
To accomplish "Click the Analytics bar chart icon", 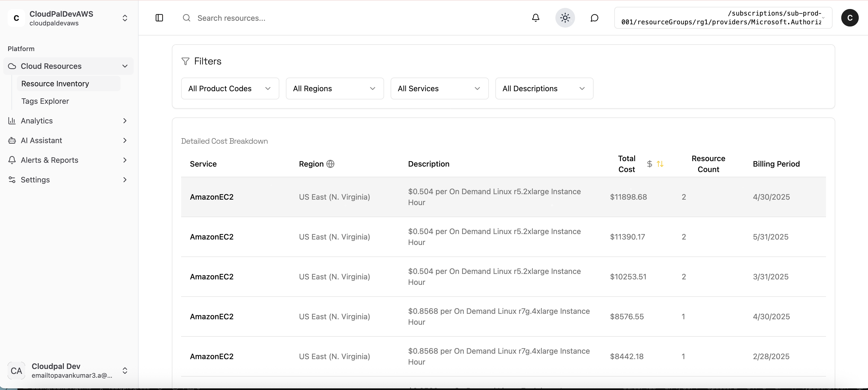I will click(x=12, y=121).
